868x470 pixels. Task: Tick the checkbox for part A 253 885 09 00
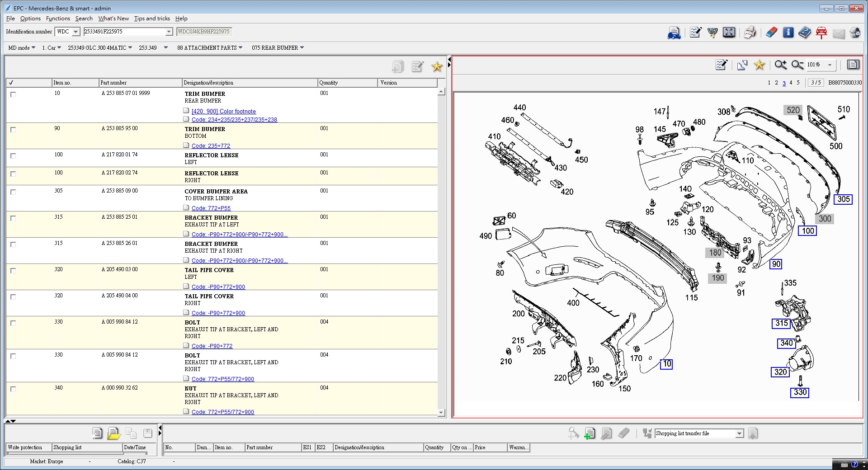tap(13, 192)
